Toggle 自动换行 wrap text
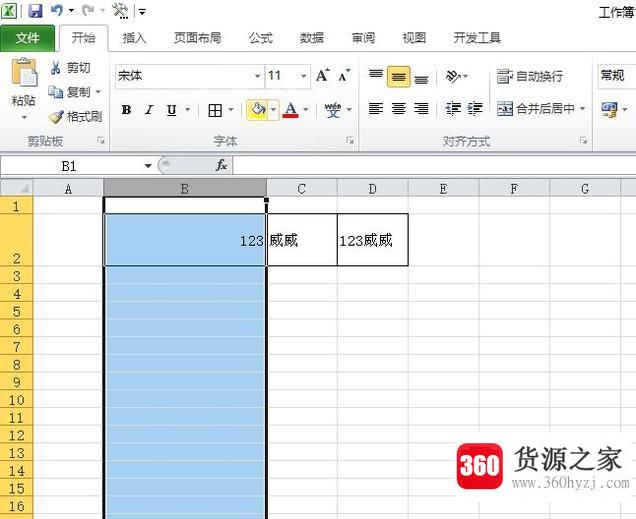This screenshot has height=519, width=636. (530, 76)
